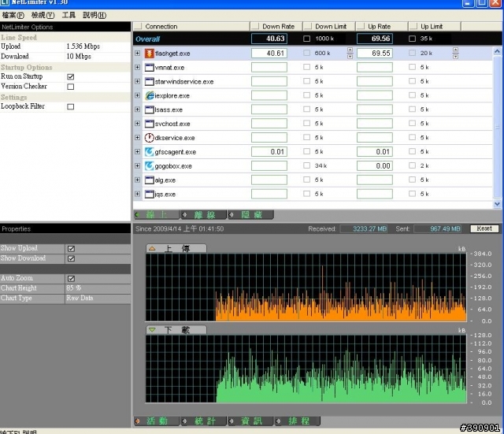
Task: Expand the iexplore.exe connection row
Action: pos(138,95)
